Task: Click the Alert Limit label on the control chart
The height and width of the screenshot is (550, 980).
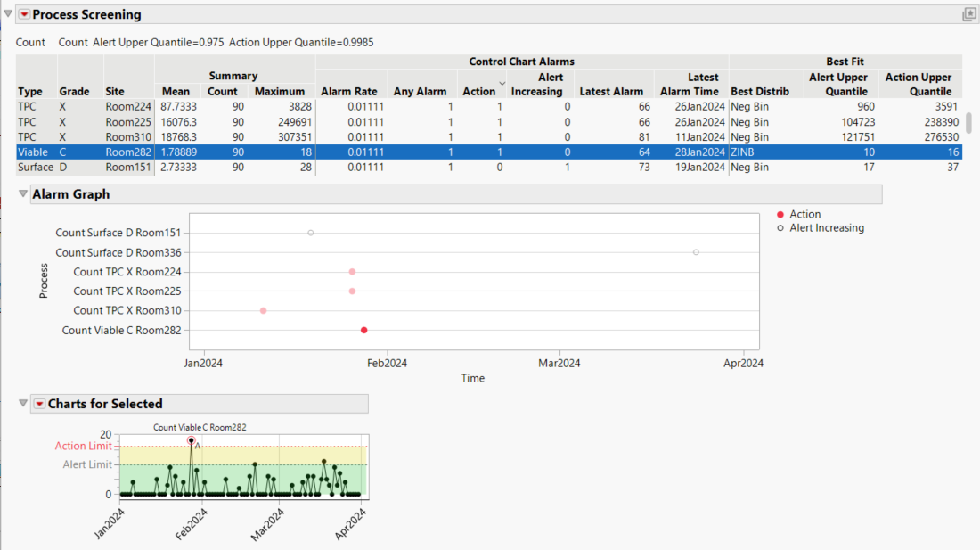Action: (87, 464)
